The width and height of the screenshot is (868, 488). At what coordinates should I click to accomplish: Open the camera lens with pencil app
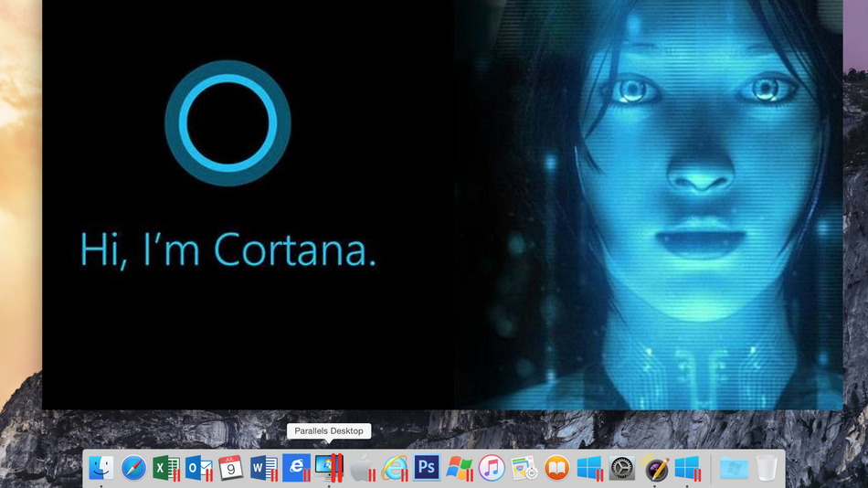(655, 468)
